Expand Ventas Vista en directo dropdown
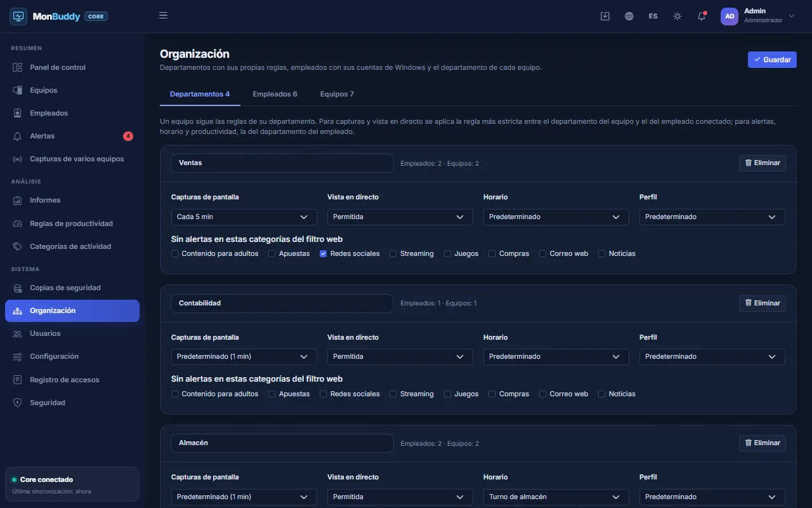The height and width of the screenshot is (508, 812). [x=400, y=217]
